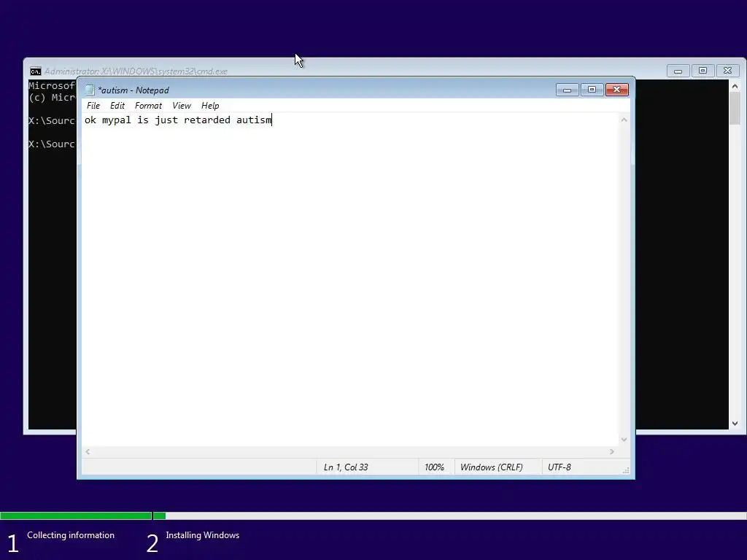Open the File menu in Notepad
This screenshot has width=747, height=560.
pyautogui.click(x=93, y=106)
